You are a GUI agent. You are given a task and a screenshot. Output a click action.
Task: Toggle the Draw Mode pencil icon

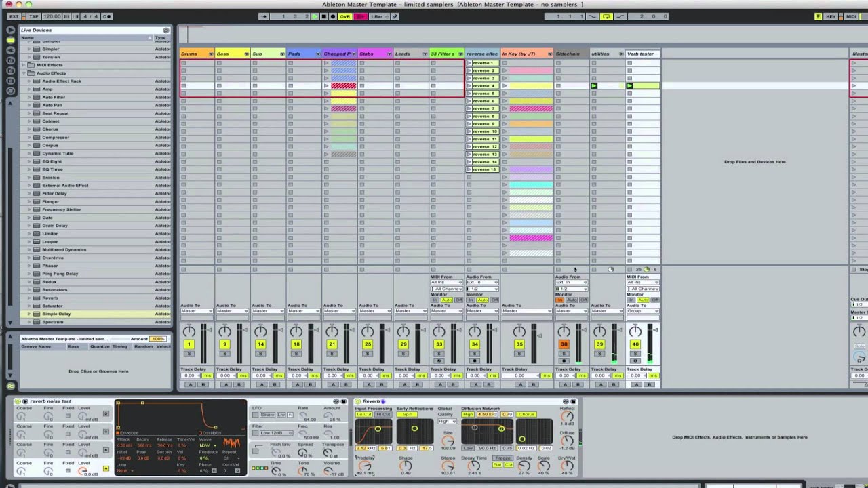[395, 16]
